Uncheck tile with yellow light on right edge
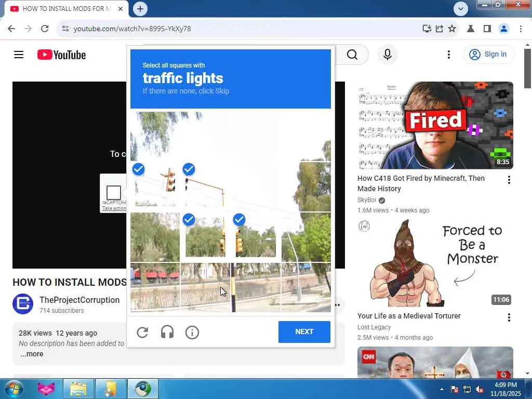Viewport: 532px width, 399px height. point(205,237)
